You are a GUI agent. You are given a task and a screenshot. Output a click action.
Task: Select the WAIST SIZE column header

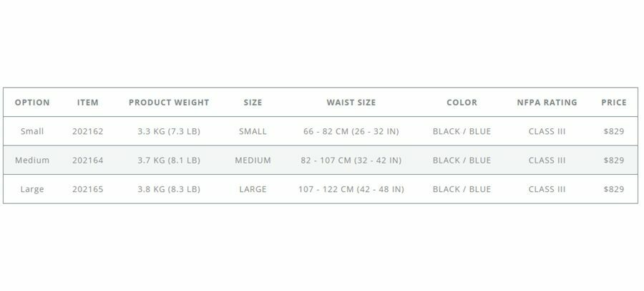(x=351, y=102)
